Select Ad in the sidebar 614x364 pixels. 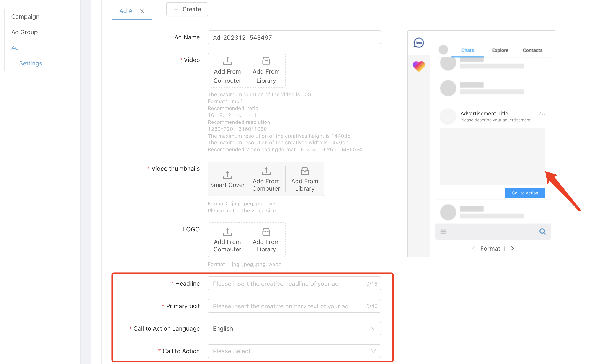[x=15, y=48]
